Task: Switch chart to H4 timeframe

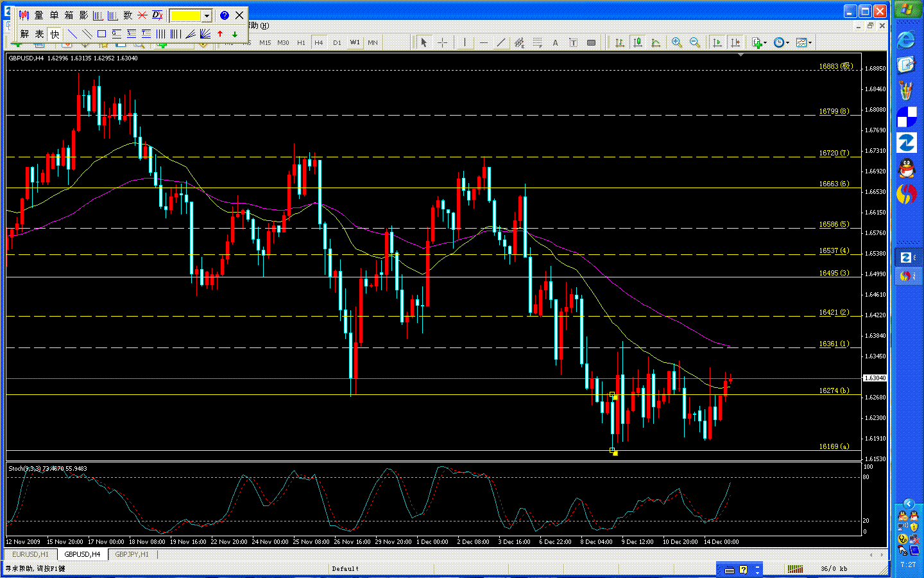Action: [x=319, y=43]
